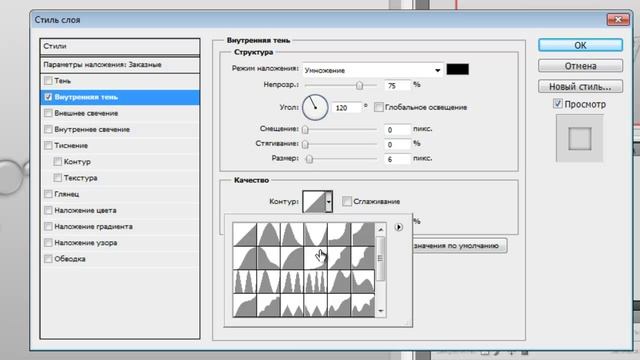Pick the V-shaped valley contour preset
This screenshot has width=640, height=360.
(x=316, y=234)
